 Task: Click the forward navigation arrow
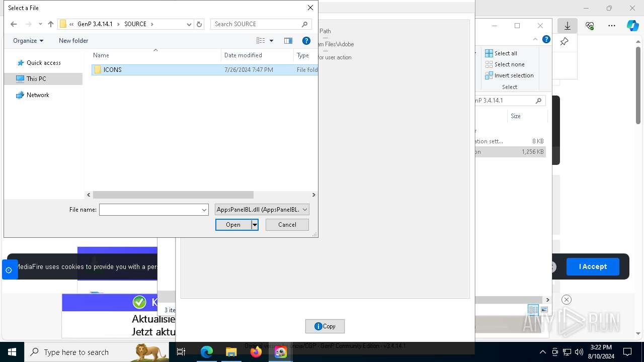pyautogui.click(x=28, y=24)
